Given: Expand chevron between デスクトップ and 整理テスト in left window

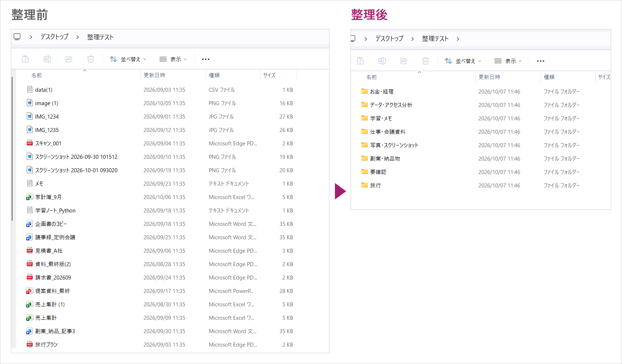Looking at the screenshot, I should pos(78,37).
